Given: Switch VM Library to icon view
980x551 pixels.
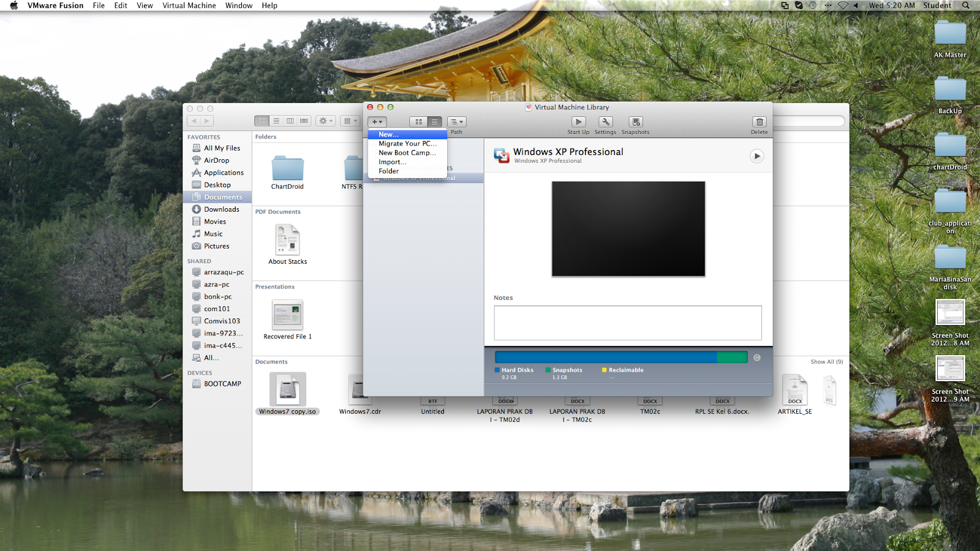Looking at the screenshot, I should pyautogui.click(x=418, y=122).
